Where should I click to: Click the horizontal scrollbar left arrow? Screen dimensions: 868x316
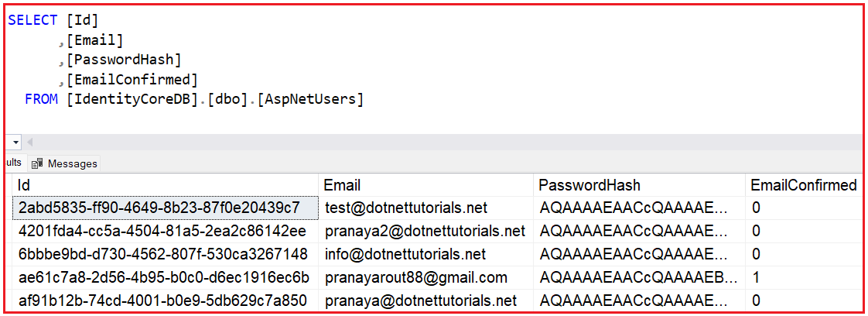point(30,143)
